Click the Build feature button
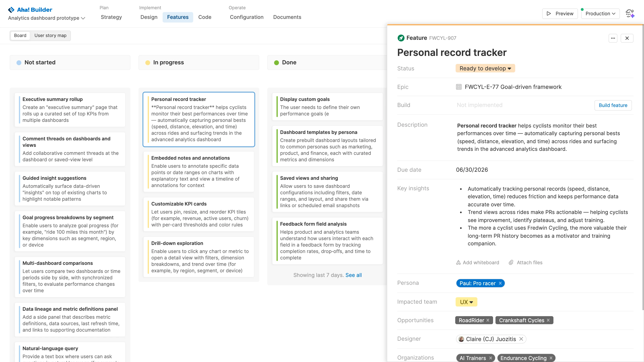 [613, 105]
